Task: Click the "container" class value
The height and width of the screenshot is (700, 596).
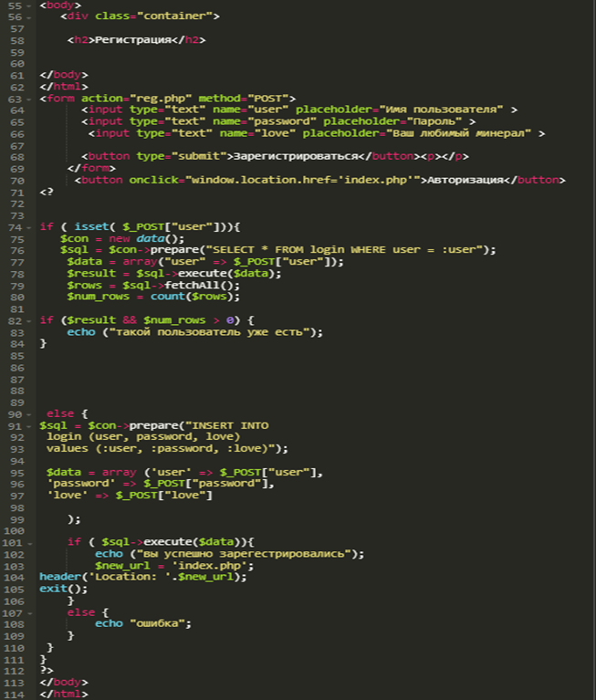Action: (175, 16)
